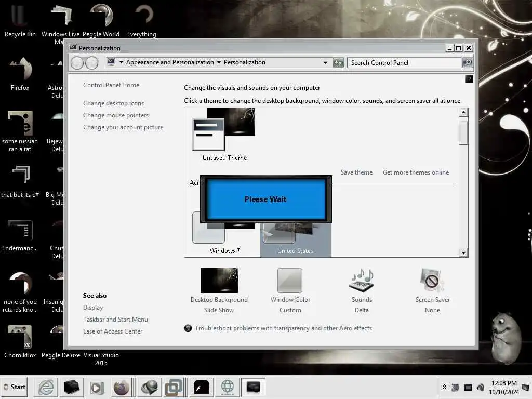
Task: Select the Unsaved Theme thumbnail
Action: [224, 135]
